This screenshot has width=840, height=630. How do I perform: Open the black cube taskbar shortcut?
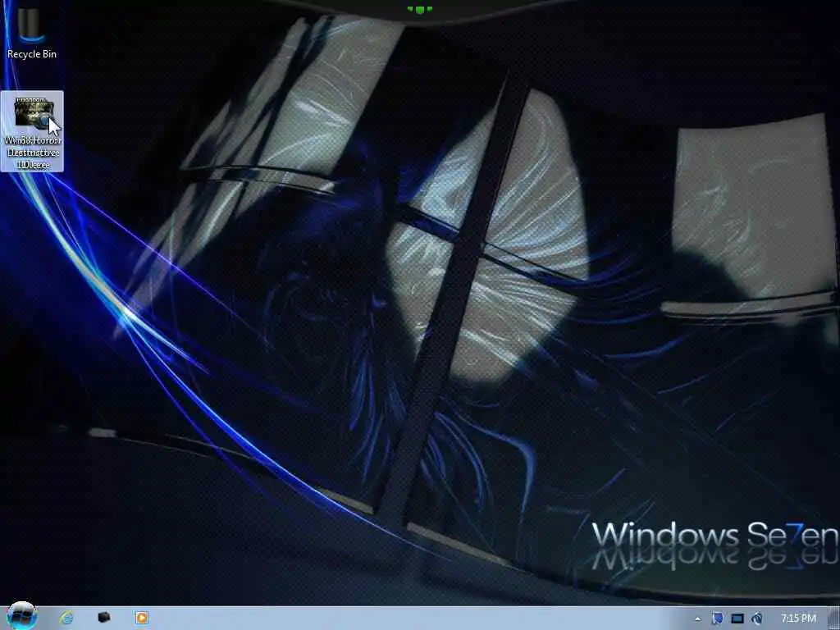coord(104,618)
